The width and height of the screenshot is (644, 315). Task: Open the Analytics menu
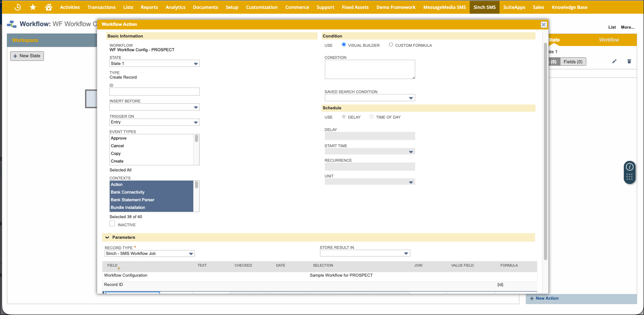[176, 7]
